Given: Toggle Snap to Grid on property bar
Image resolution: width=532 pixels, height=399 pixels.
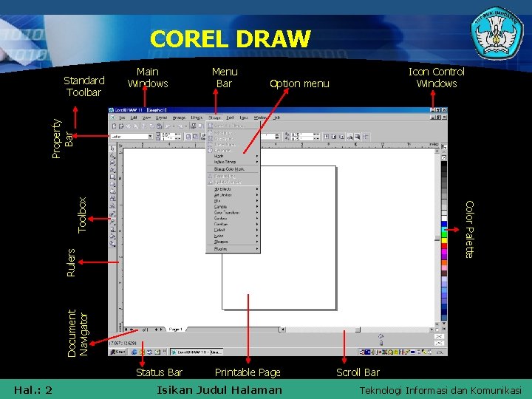Looking at the screenshot, I should [326, 137].
